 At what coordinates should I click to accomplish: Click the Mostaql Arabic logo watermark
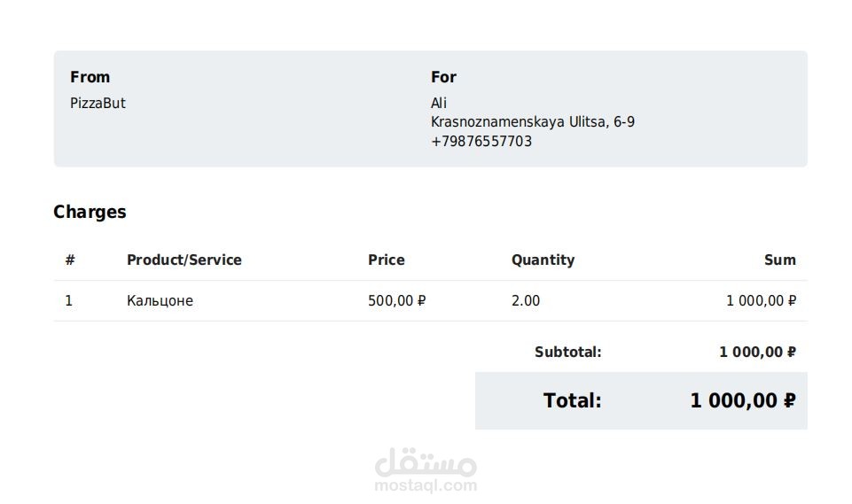coord(426,461)
